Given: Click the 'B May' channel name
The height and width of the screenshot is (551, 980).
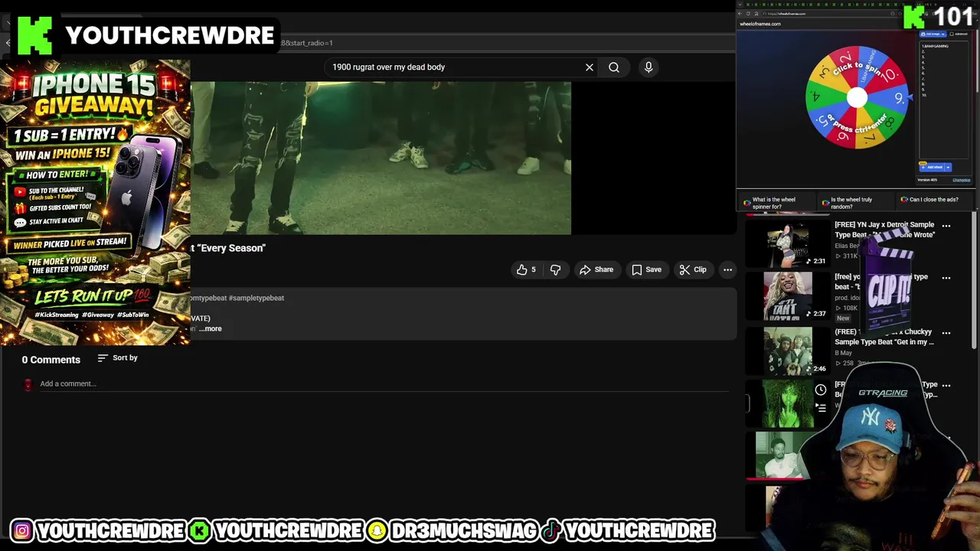Looking at the screenshot, I should pos(843,353).
